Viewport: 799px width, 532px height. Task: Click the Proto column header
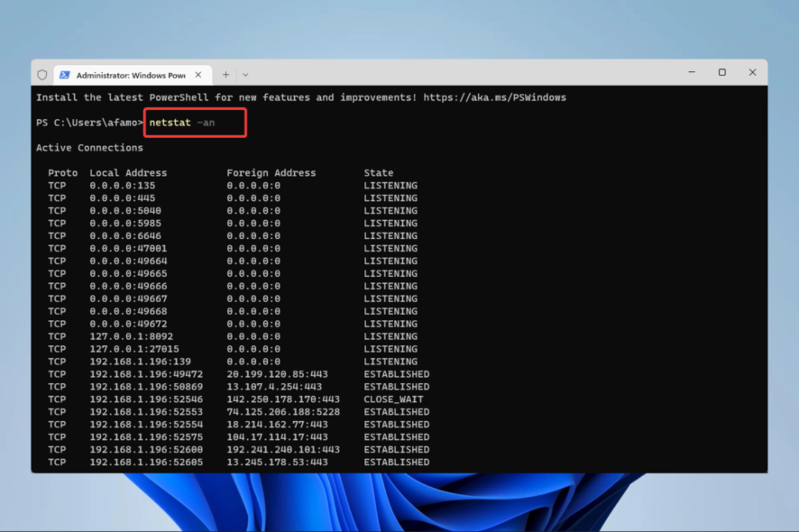tap(62, 172)
